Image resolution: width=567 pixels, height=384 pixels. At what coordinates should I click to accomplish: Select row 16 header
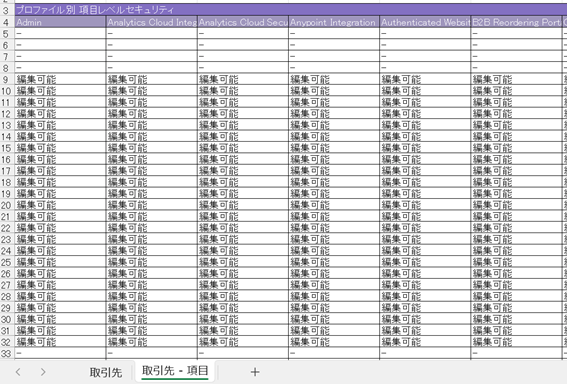(6, 159)
